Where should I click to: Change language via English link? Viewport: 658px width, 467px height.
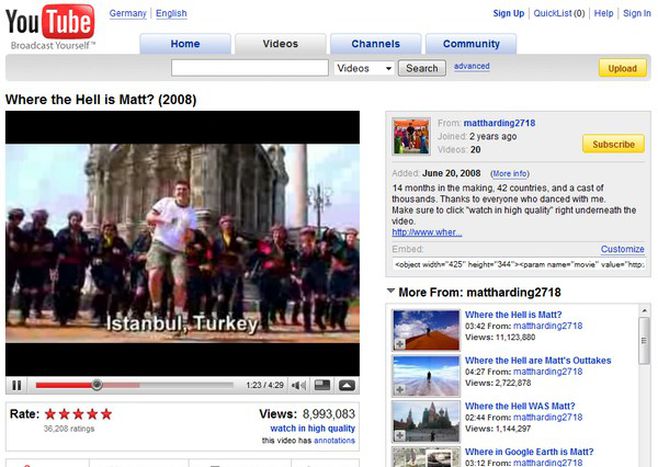171,13
